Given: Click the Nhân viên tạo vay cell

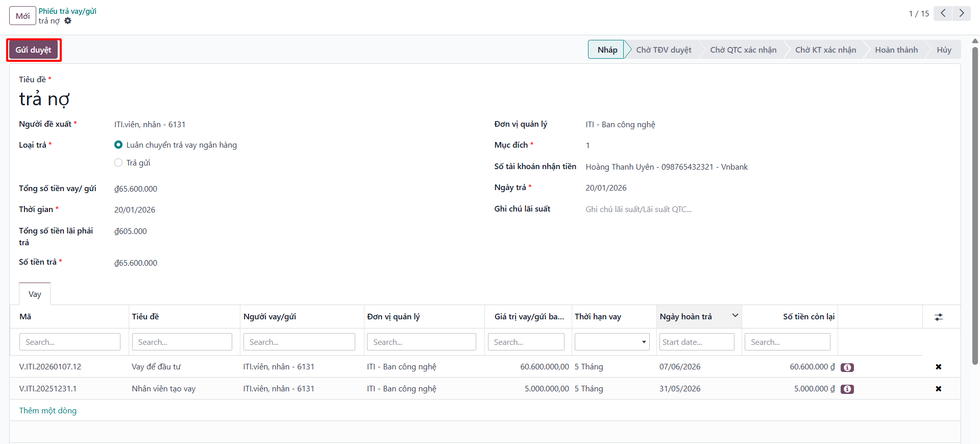Looking at the screenshot, I should (164, 389).
